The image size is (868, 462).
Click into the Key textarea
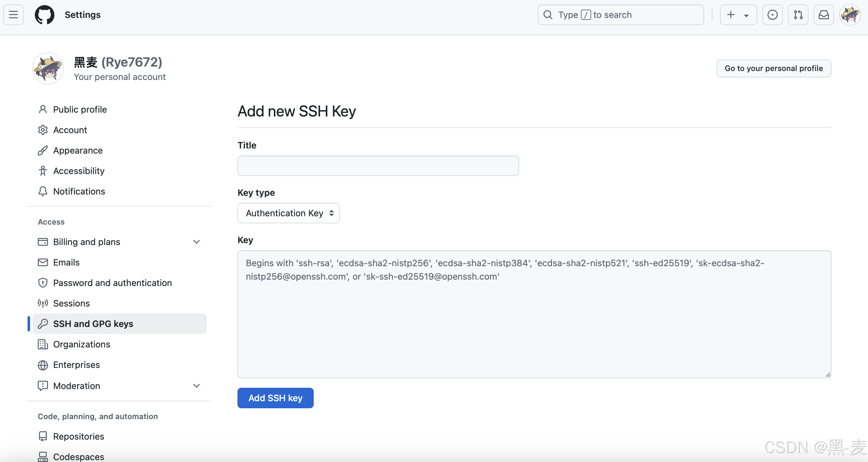coord(534,314)
